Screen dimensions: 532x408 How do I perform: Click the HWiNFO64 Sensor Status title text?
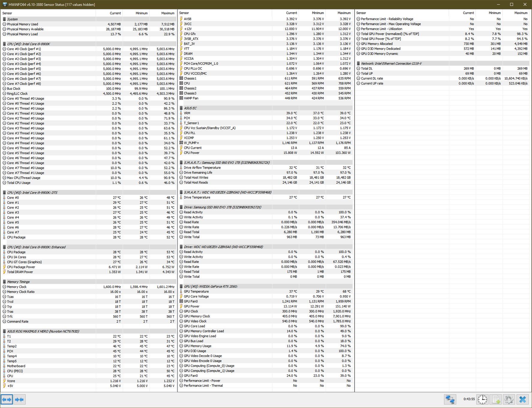(x=52, y=4)
